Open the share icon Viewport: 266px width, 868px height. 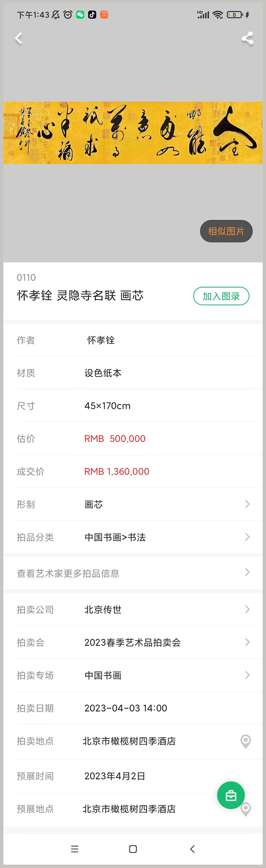(x=247, y=38)
